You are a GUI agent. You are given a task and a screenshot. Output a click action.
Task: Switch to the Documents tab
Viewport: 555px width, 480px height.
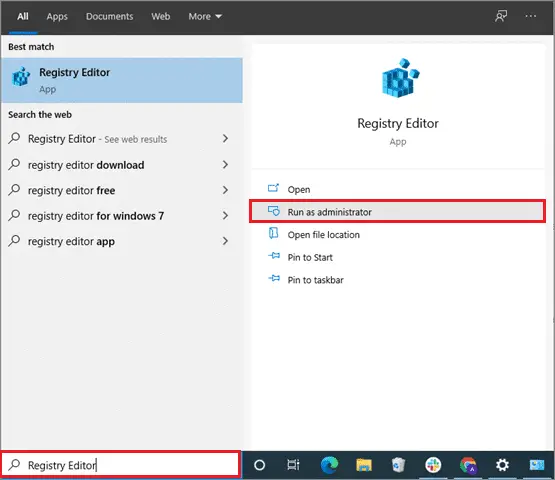(109, 17)
